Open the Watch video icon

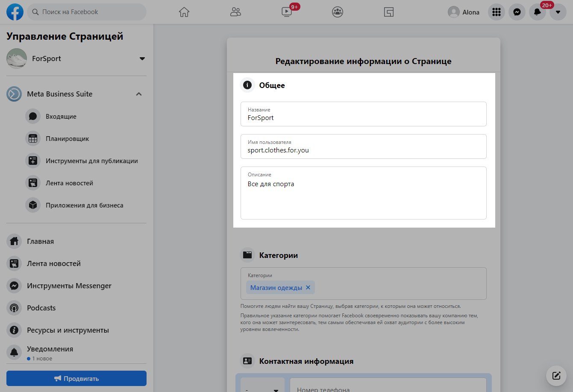[287, 12]
